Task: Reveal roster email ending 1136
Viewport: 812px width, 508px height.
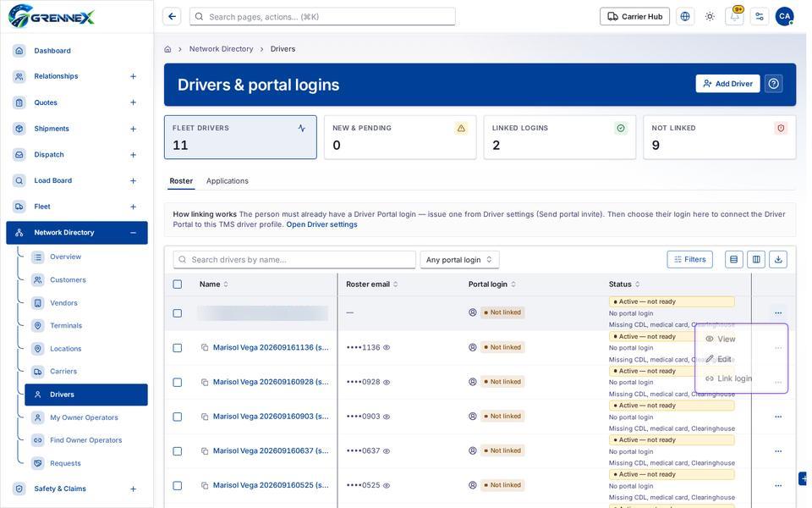Action: (x=387, y=348)
